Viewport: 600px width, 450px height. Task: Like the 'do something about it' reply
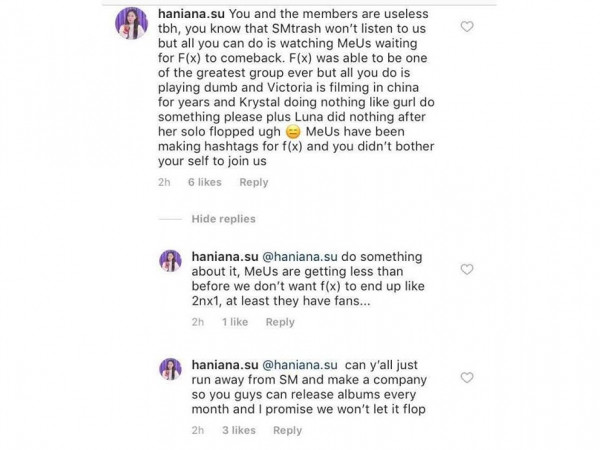point(466,269)
